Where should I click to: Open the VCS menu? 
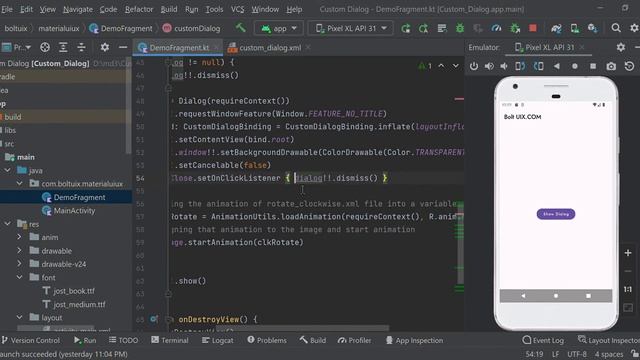point(237,9)
